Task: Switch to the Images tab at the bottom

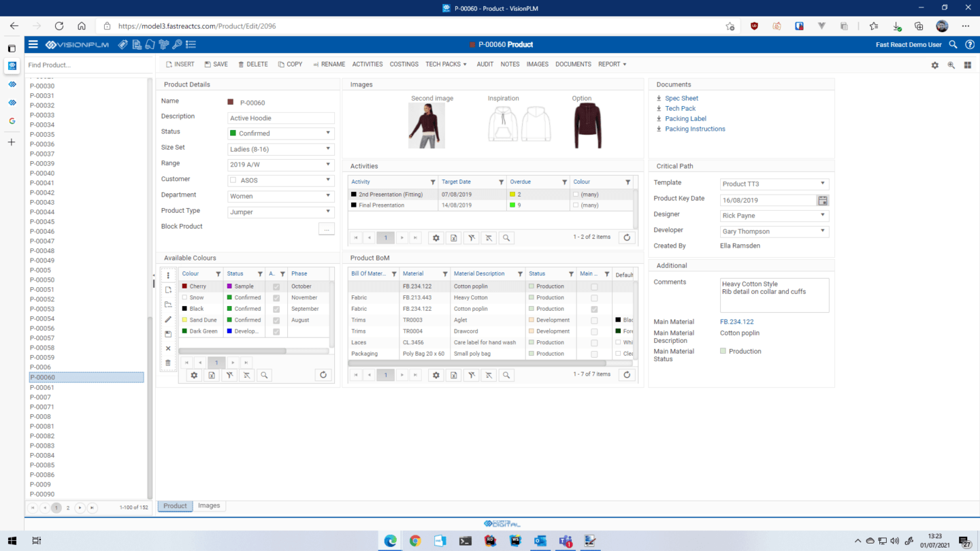Action: pyautogui.click(x=209, y=505)
